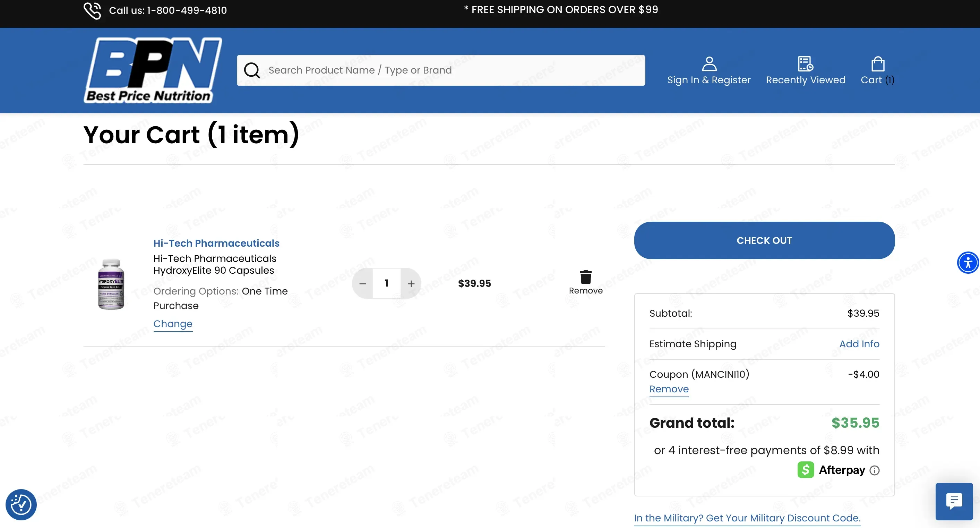Open the accessibility widget icon
The height and width of the screenshot is (528, 980).
pos(968,262)
